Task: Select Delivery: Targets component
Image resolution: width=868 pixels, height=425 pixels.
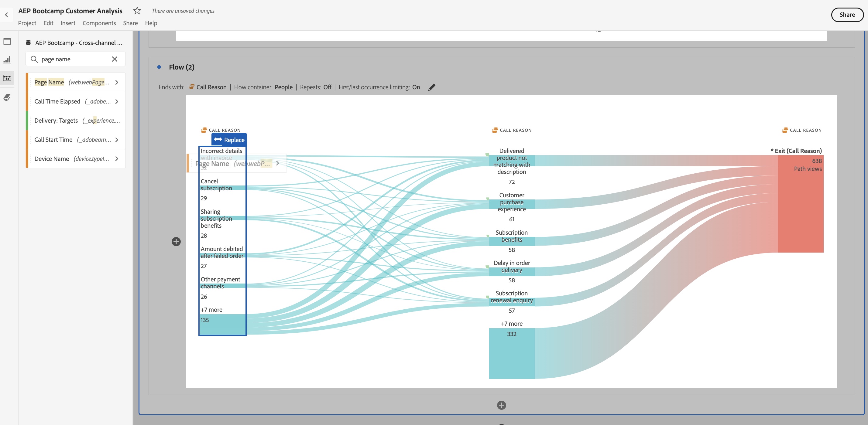Action: [x=76, y=121]
